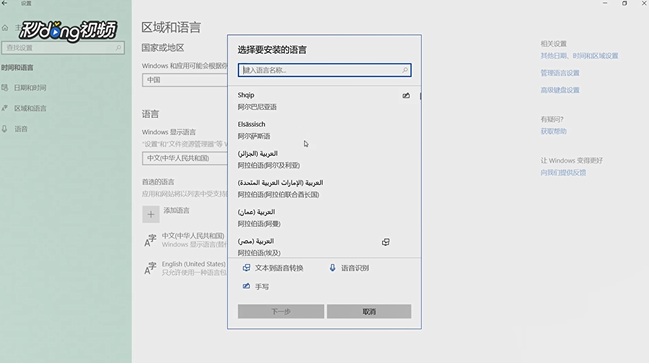
Task: Minimize the Settings window
Action: [x=605, y=3]
